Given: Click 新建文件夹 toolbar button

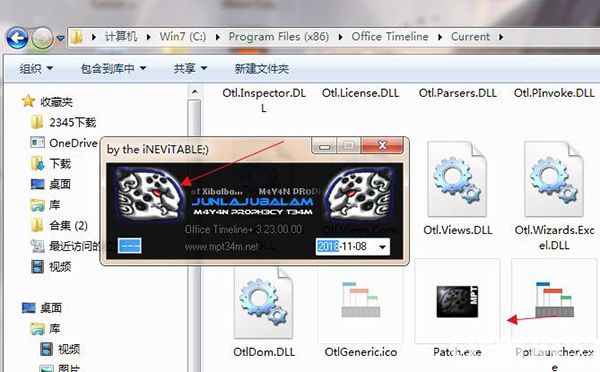Looking at the screenshot, I should click(261, 69).
